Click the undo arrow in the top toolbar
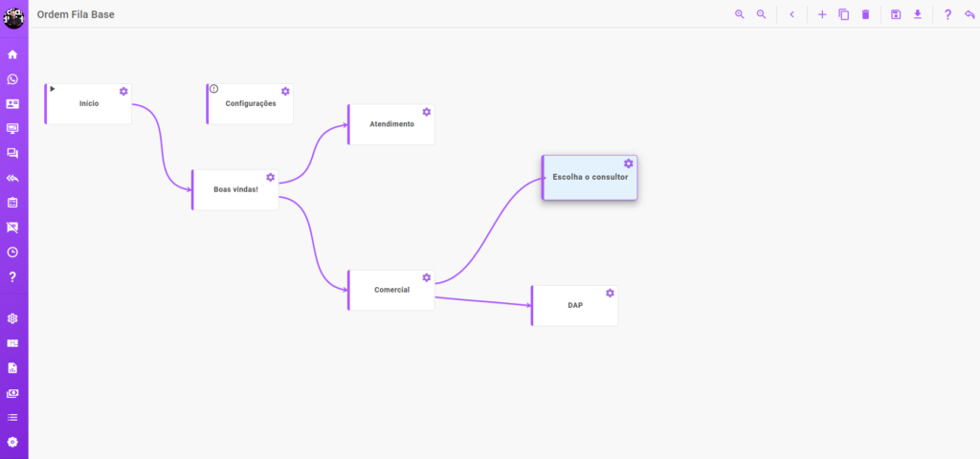Image resolution: width=980 pixels, height=459 pixels. pyautogui.click(x=969, y=14)
